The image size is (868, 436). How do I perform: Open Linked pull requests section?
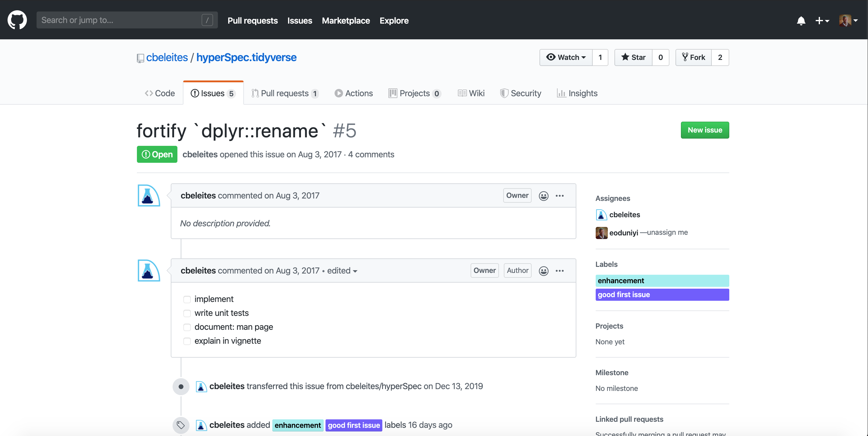click(x=629, y=419)
